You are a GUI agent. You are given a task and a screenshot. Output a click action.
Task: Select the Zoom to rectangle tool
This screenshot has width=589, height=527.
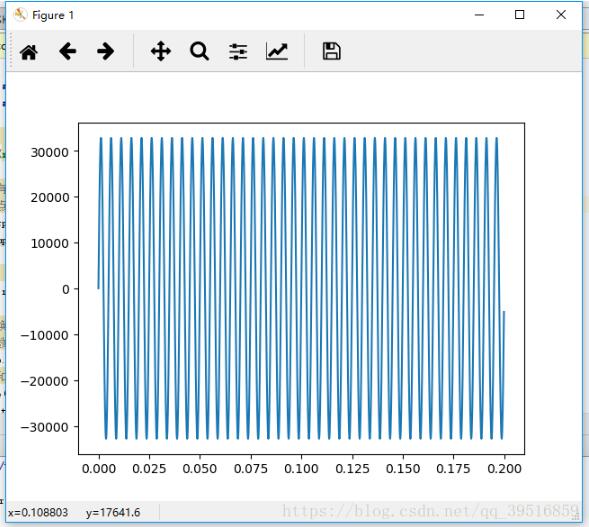199,51
